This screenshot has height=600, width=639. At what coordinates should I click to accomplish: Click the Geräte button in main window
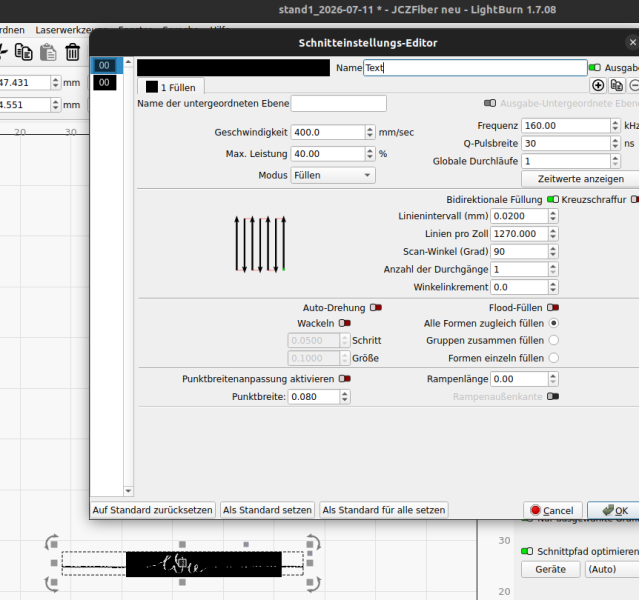pyautogui.click(x=550, y=569)
